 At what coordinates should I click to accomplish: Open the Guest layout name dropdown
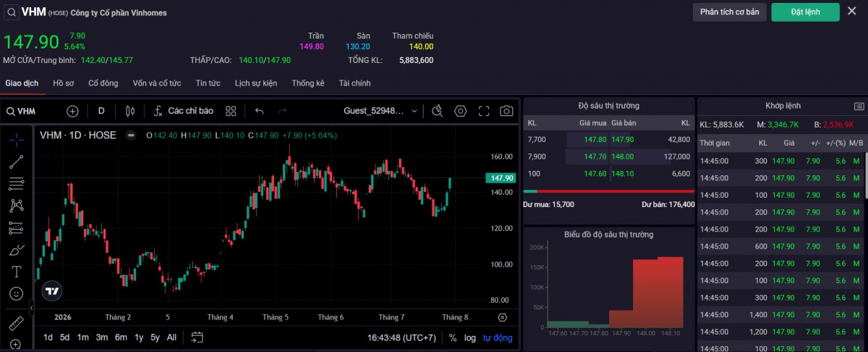click(x=380, y=111)
